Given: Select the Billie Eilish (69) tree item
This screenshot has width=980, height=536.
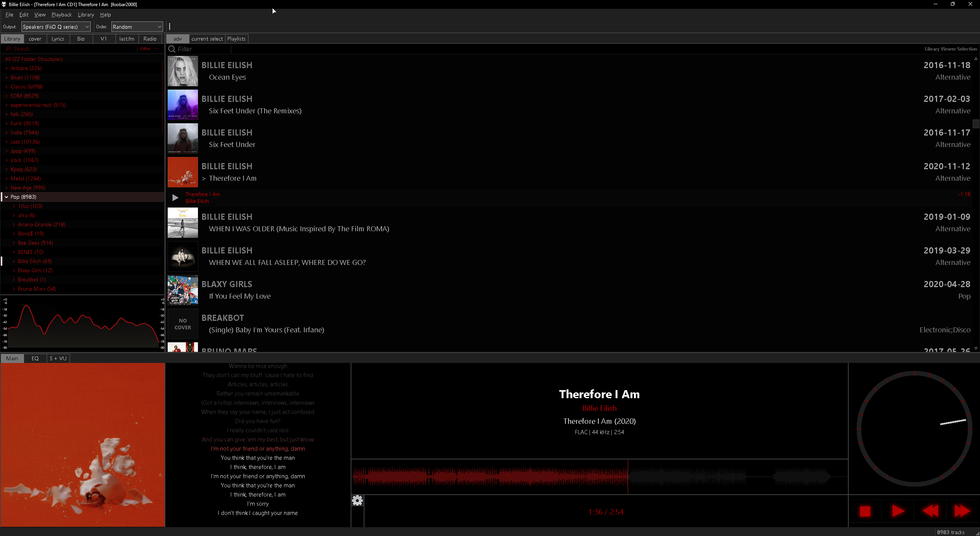Looking at the screenshot, I should (x=35, y=261).
